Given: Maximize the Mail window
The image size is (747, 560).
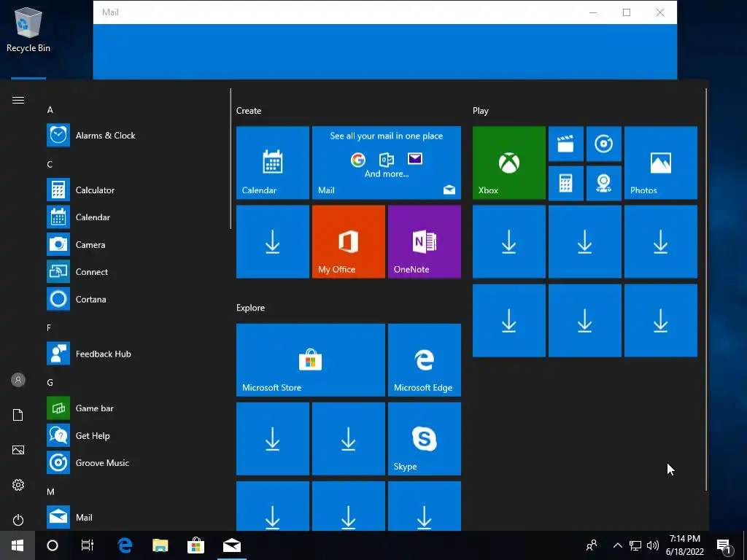Looking at the screenshot, I should click(x=627, y=12).
